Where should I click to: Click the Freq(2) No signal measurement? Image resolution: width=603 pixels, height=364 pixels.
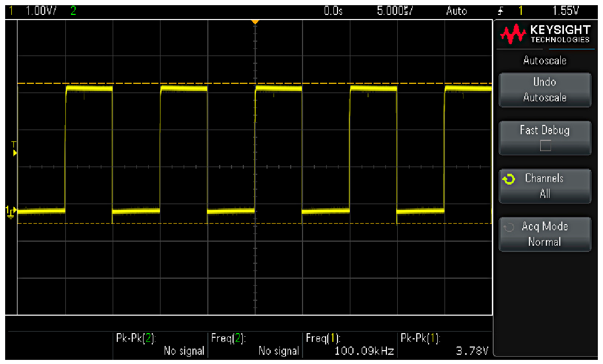[255, 344]
